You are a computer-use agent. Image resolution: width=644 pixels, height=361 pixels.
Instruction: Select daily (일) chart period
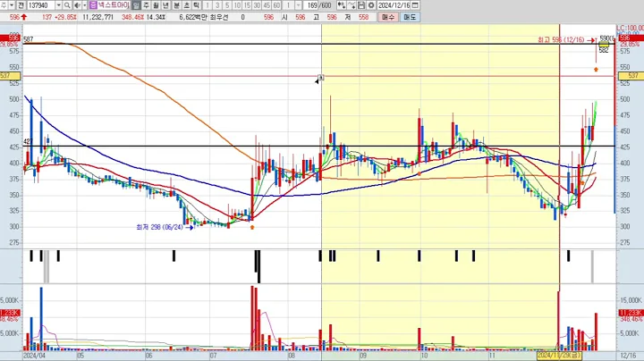pyautogui.click(x=136, y=5)
